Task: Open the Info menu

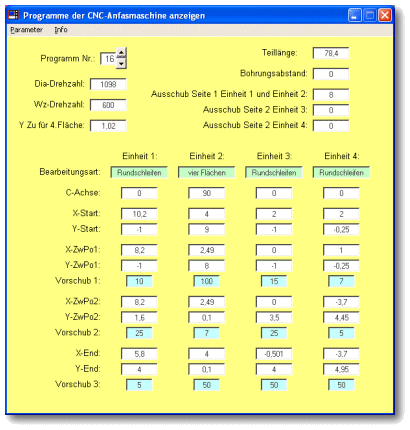Action: (x=61, y=30)
